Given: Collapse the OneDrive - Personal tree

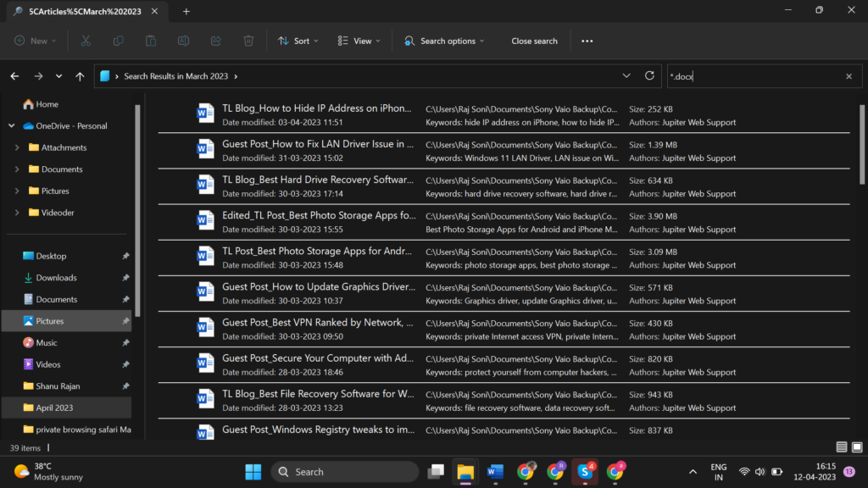Looking at the screenshot, I should coord(12,126).
